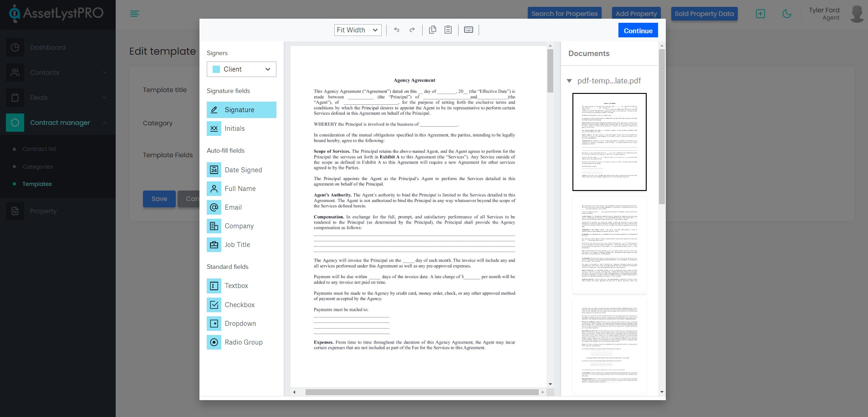Select the Checkbox standard field
Screen dimensions: 868x417
click(241, 305)
